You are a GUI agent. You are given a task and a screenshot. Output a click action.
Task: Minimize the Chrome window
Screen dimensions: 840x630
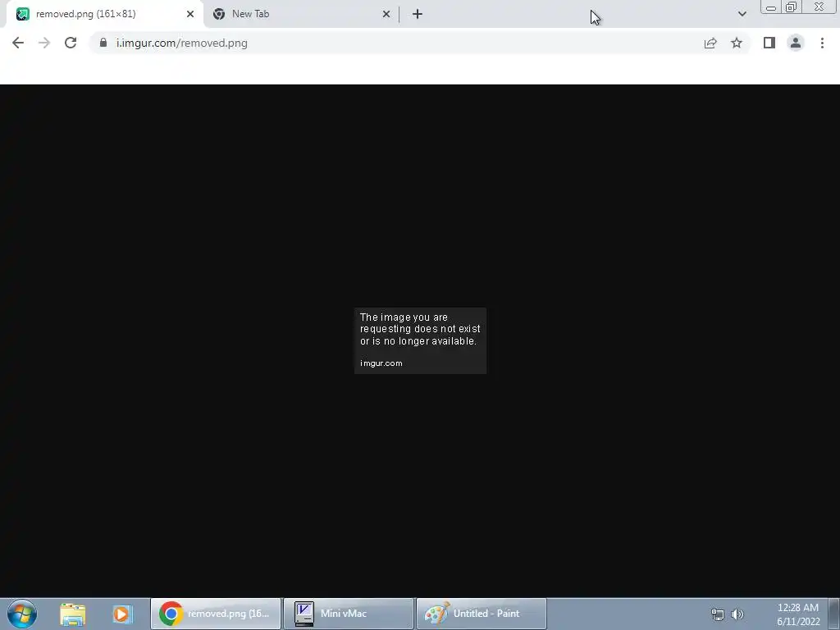point(771,7)
